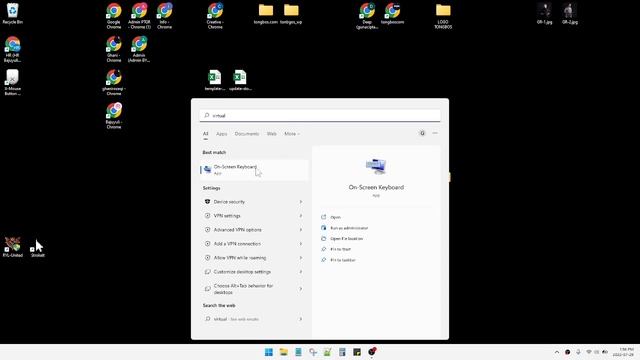Open the tongbos.com desktop folder
The height and width of the screenshot is (360, 640).
pyautogui.click(x=266, y=13)
